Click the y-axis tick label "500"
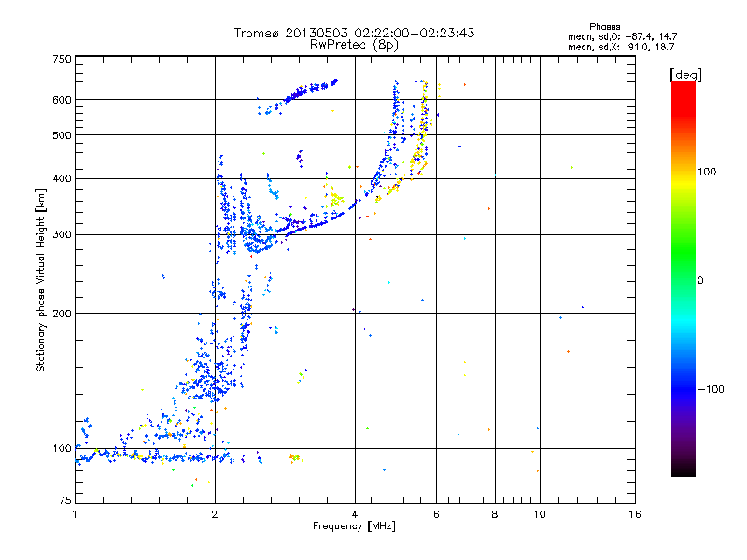Viewport: 747px width, 560px height. 62,135
